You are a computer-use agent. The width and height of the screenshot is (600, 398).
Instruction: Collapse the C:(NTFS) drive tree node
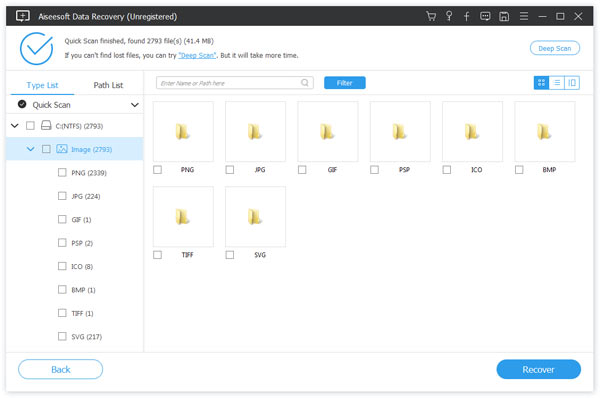click(15, 126)
